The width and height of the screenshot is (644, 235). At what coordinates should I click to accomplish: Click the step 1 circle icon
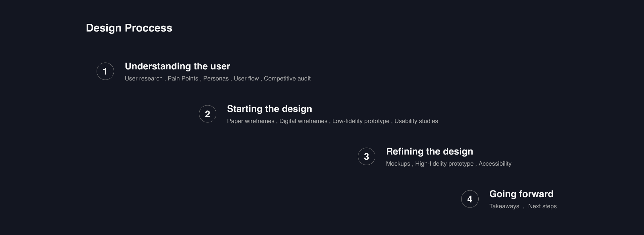click(105, 71)
